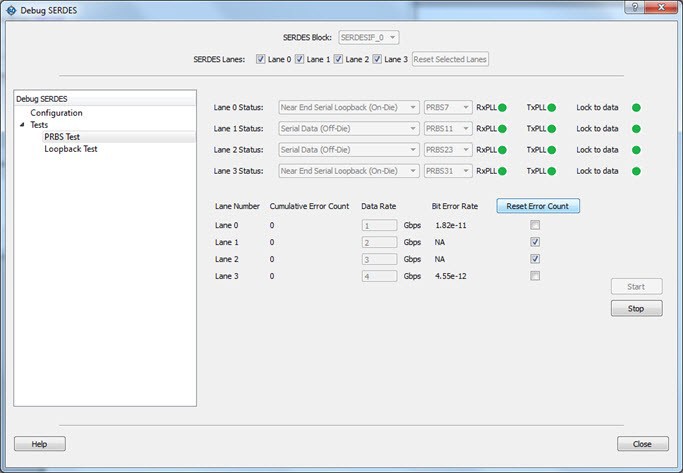
Task: Open Lane 0 Status loopback mode dropdown
Action: (x=341, y=107)
